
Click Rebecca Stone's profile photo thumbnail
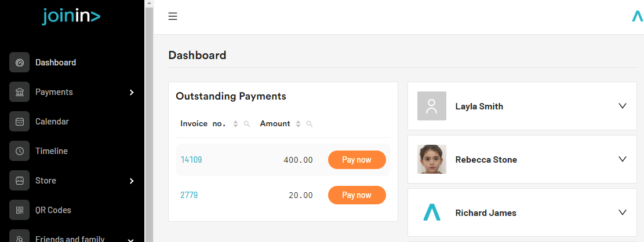coord(432,159)
